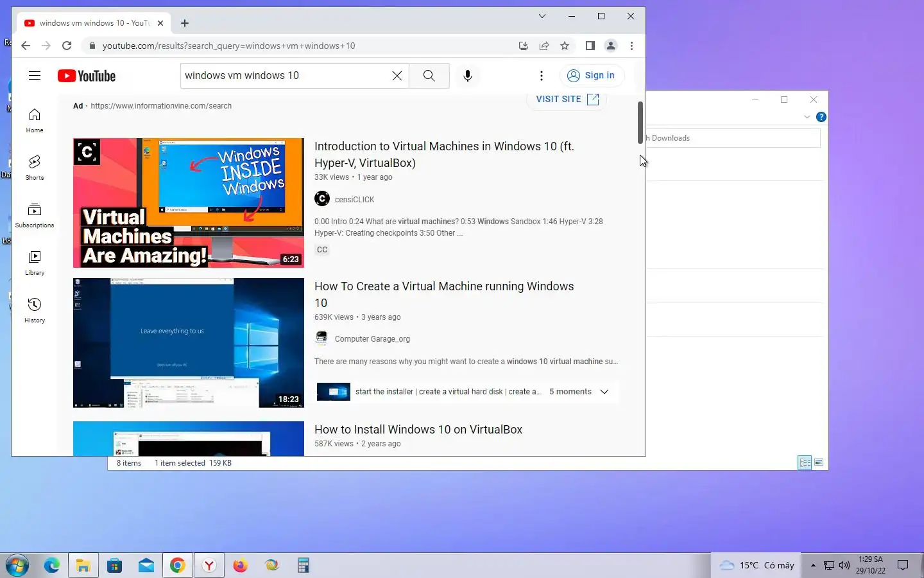Screen dimensions: 924x578
Task: Open the informationvine.com ad link
Action: (161, 106)
